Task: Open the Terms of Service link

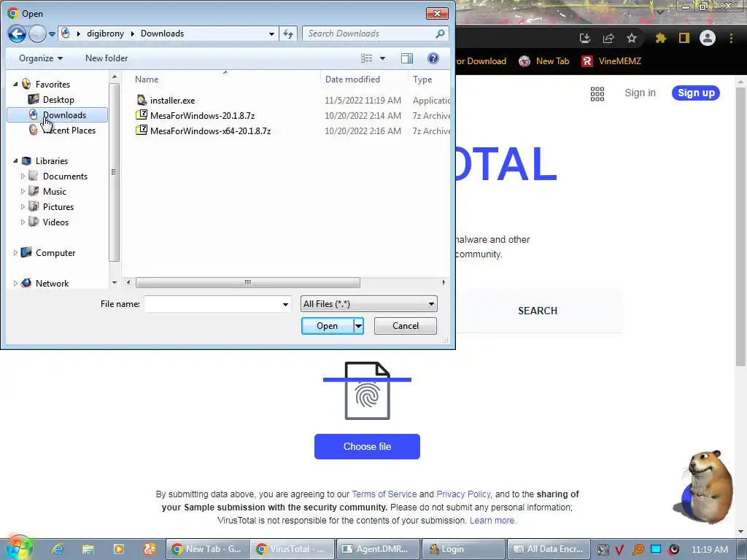Action: (384, 494)
